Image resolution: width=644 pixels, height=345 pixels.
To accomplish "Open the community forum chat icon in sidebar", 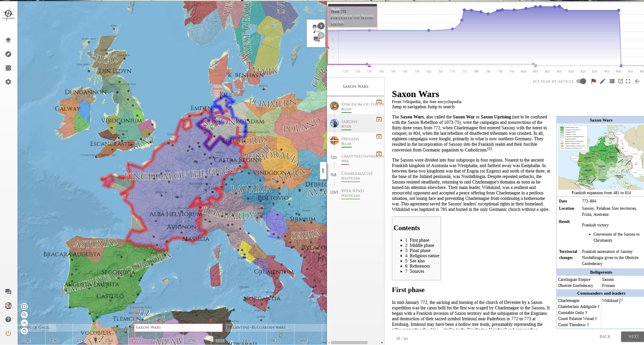I will click(x=8, y=292).
